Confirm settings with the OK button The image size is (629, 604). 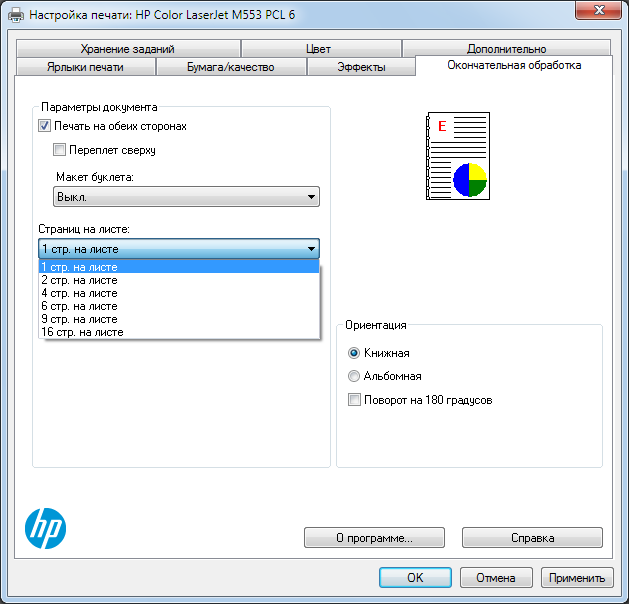point(415,577)
